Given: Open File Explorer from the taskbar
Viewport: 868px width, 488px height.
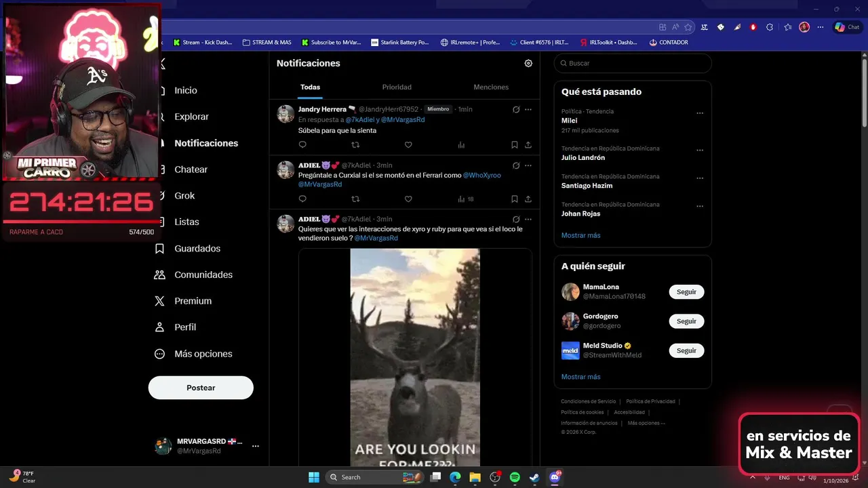Looking at the screenshot, I should [475, 477].
